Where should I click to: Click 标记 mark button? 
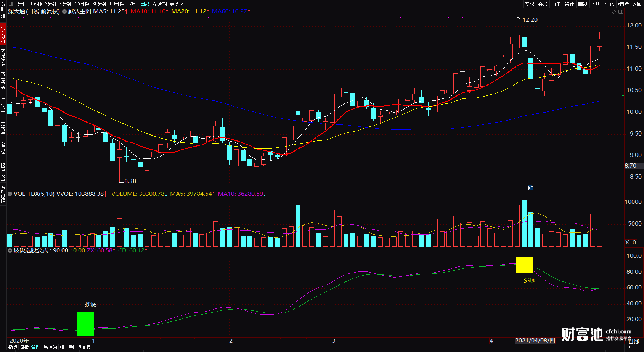coord(609,4)
